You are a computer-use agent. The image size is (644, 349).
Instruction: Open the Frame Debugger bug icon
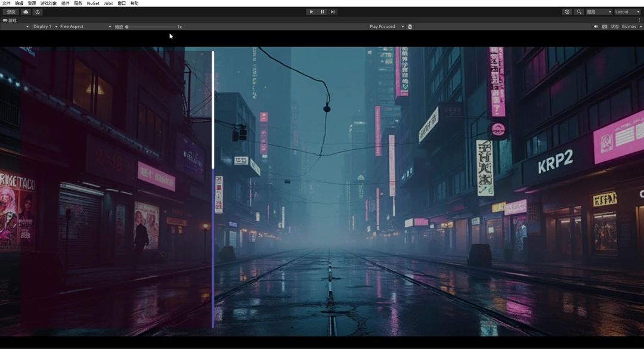tap(410, 26)
